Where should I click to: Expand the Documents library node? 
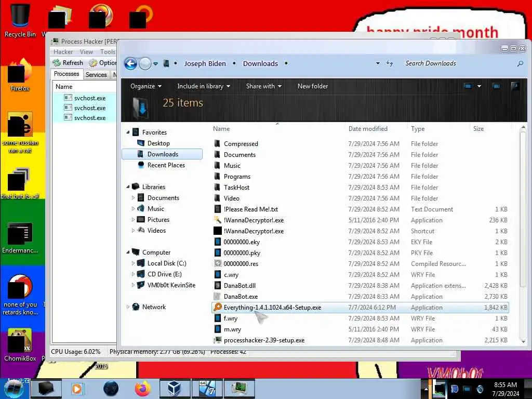tap(133, 198)
